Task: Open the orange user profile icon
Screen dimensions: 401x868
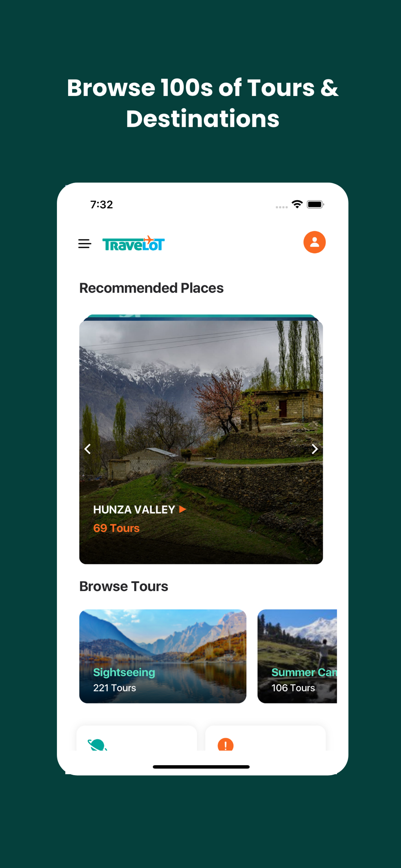Action: [x=315, y=242]
